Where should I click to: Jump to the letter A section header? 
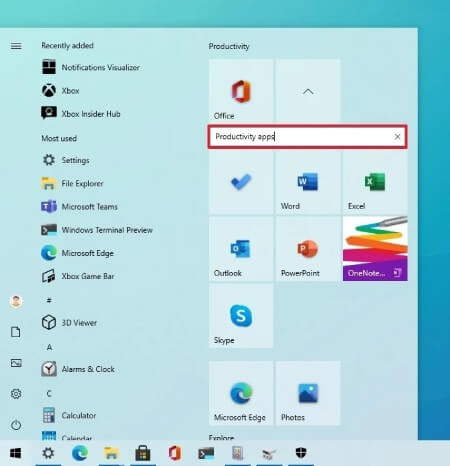49,347
